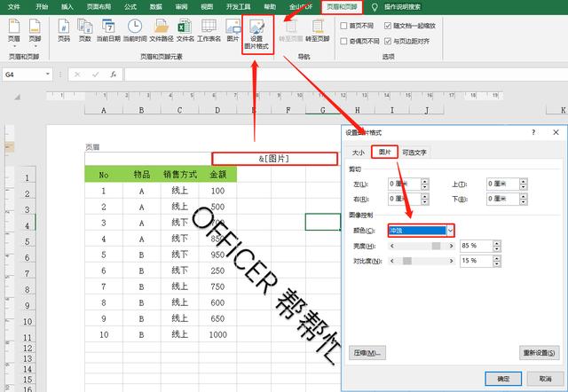The width and height of the screenshot is (568, 392).
Task: Confirm with the 确定 button
Action: point(503,379)
